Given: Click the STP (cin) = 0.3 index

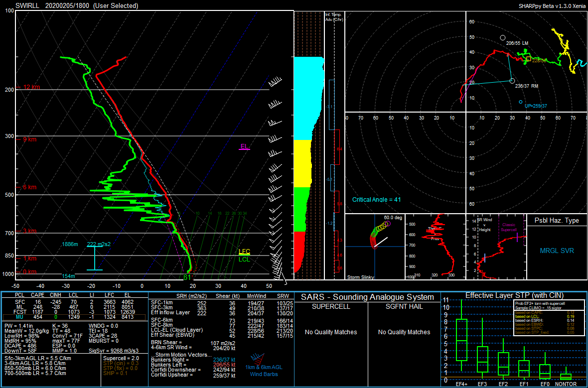Looking at the screenshot, I should pyautogui.click(x=121, y=363).
